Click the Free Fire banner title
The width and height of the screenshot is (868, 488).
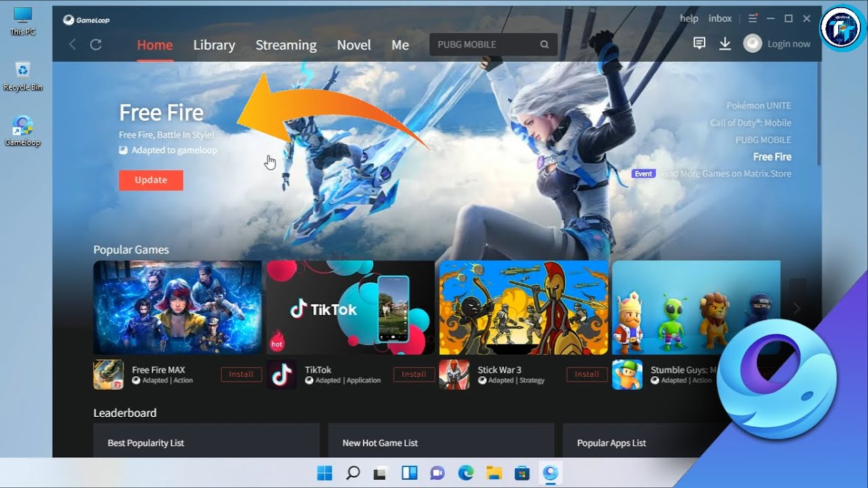click(161, 113)
